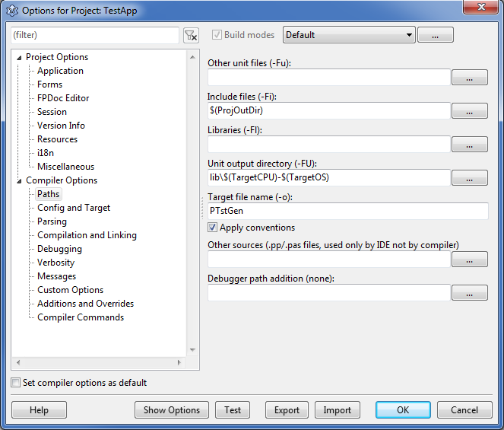Click the Test button
The height and width of the screenshot is (430, 504).
233,409
